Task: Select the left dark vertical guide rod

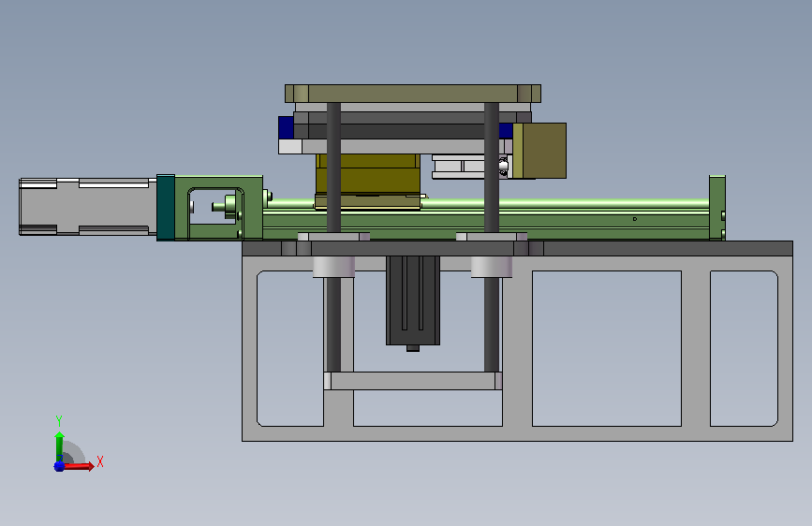Action: [333, 167]
